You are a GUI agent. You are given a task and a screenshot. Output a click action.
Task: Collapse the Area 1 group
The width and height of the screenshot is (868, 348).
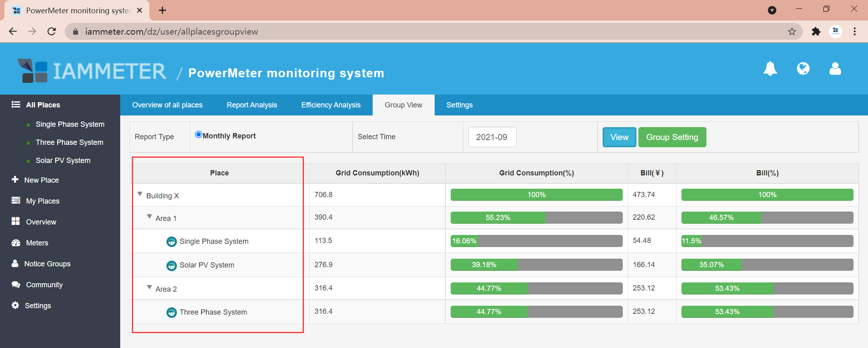[x=150, y=217]
